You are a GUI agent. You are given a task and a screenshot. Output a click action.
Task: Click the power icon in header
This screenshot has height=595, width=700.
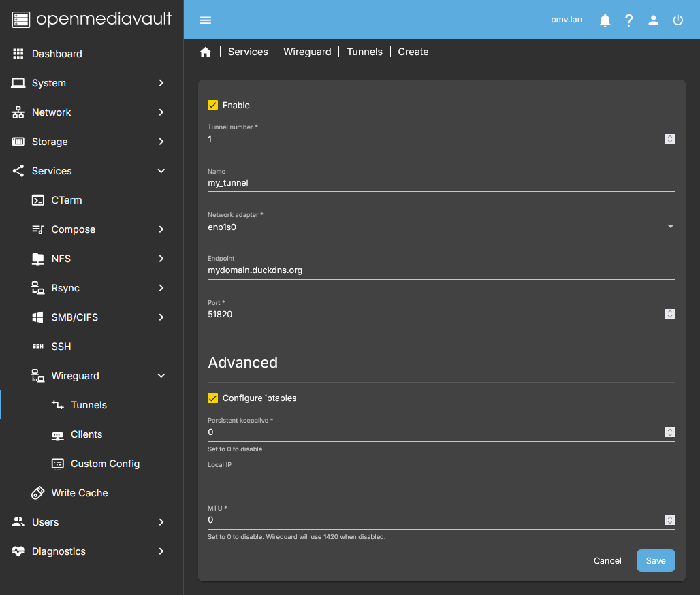pyautogui.click(x=678, y=20)
